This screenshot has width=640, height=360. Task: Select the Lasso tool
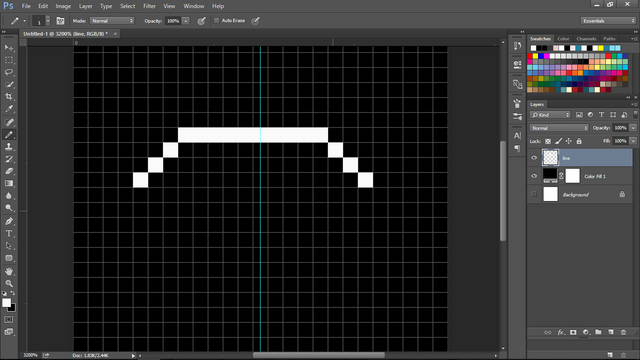tap(9, 72)
